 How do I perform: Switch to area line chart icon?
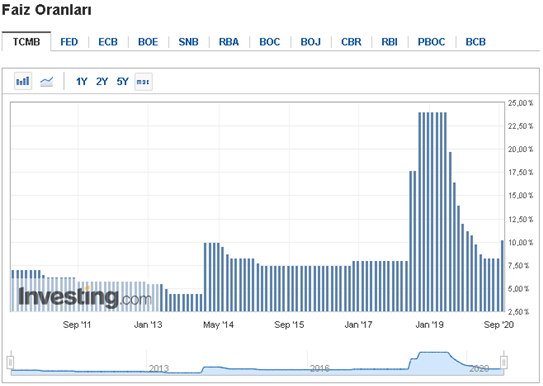46,82
